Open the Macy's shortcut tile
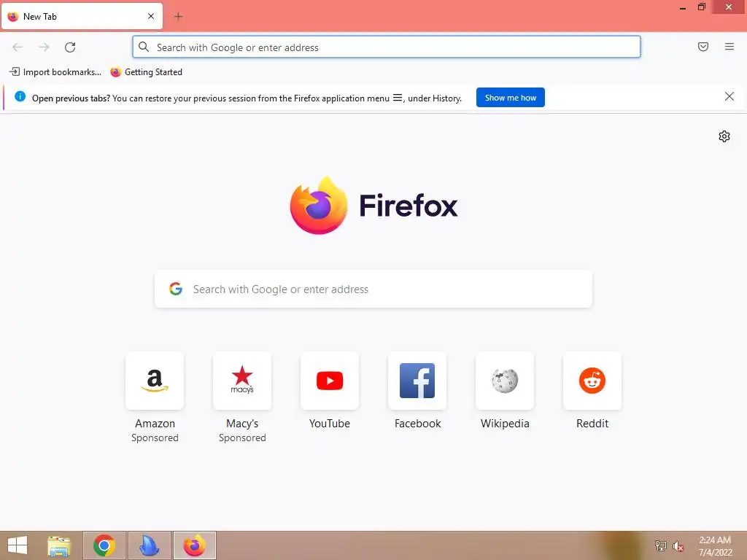 pos(242,381)
